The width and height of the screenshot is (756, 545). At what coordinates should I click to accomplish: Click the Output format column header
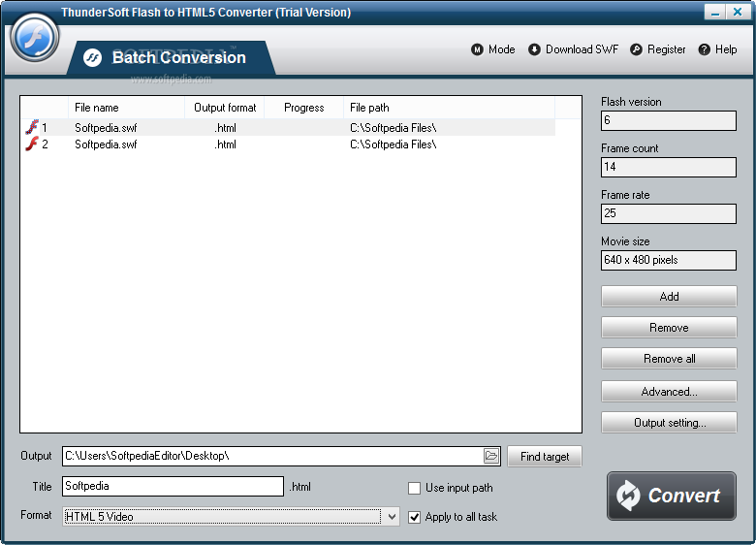(225, 108)
